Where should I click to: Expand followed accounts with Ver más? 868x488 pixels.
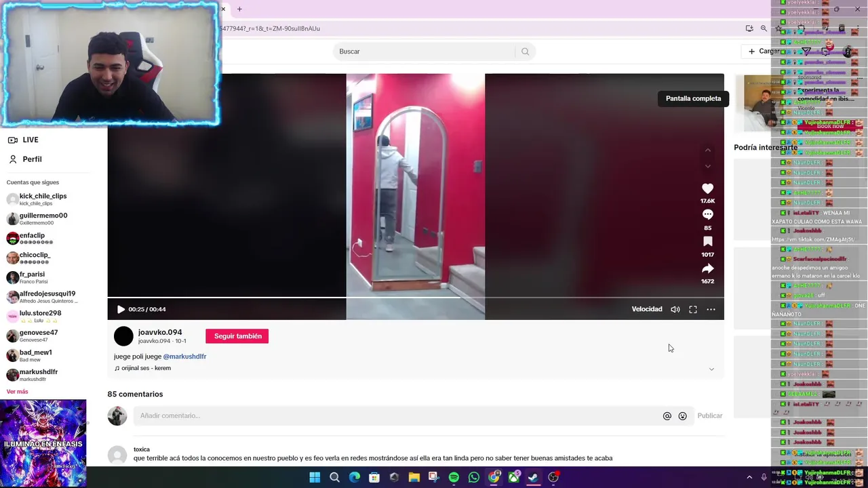[x=17, y=392]
